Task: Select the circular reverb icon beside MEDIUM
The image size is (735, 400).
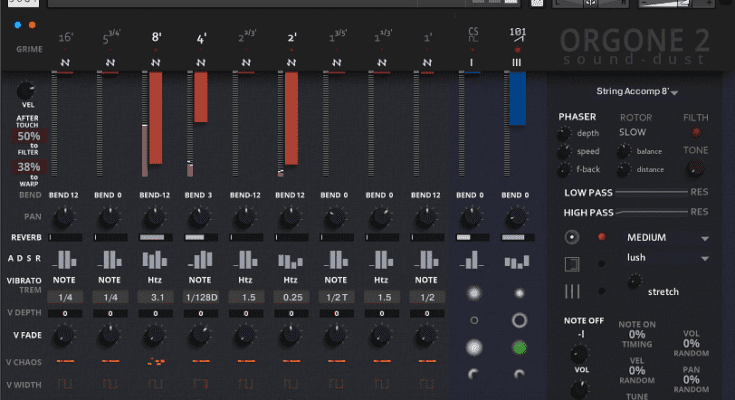Action: point(572,238)
